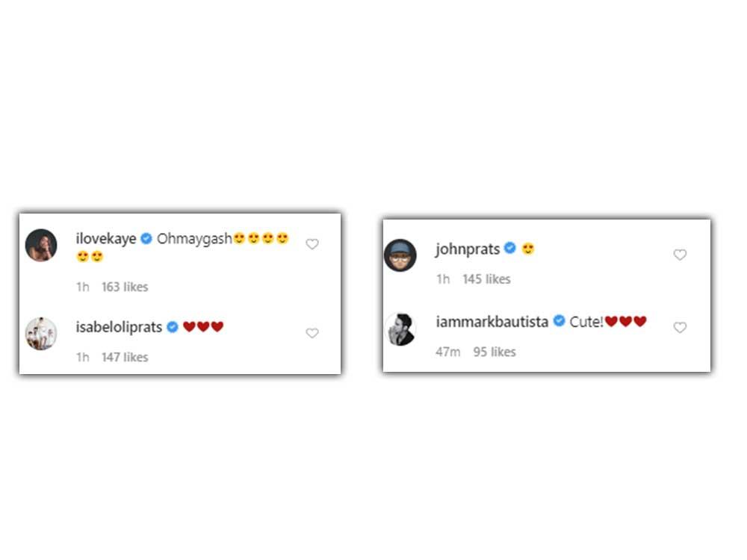Show the 147 likes list

click(125, 357)
